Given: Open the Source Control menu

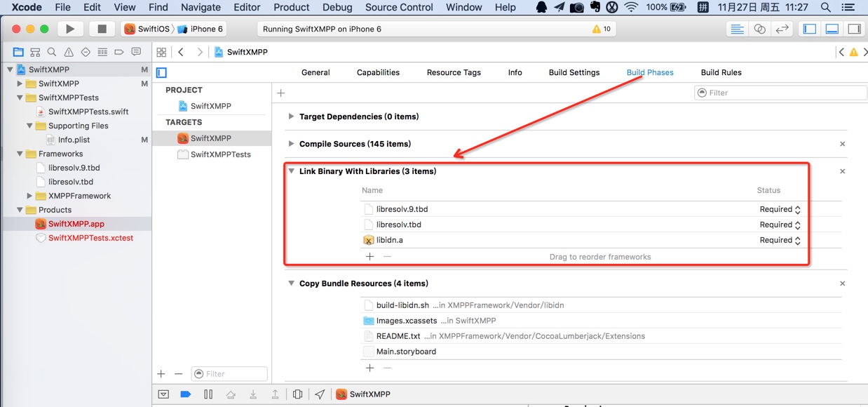Looking at the screenshot, I should coord(399,7).
